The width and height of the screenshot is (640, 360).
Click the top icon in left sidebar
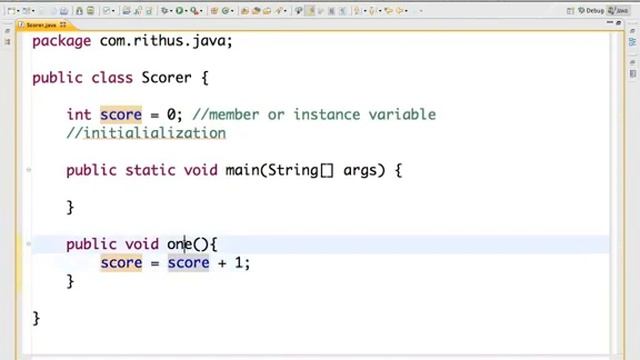coord(7,31)
